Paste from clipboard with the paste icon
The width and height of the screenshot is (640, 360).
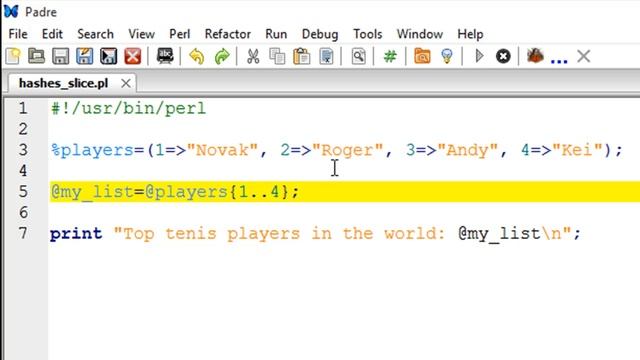coord(302,56)
